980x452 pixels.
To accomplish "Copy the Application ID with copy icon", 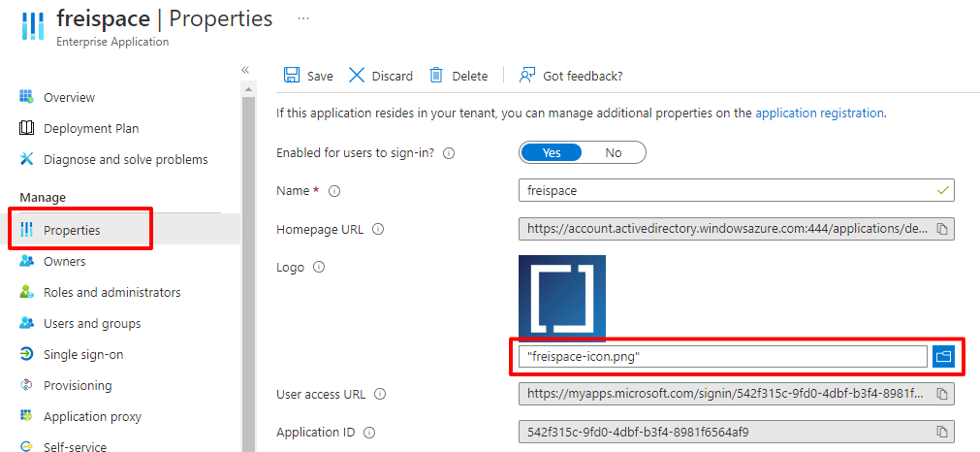I will pyautogui.click(x=942, y=432).
